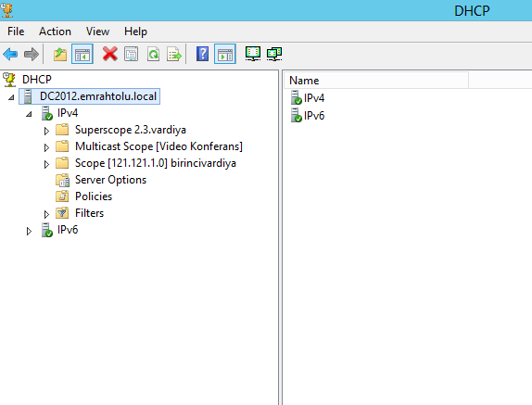The width and height of the screenshot is (532, 405).
Task: Select IPv4 text in the right pane list
Action: click(x=314, y=98)
